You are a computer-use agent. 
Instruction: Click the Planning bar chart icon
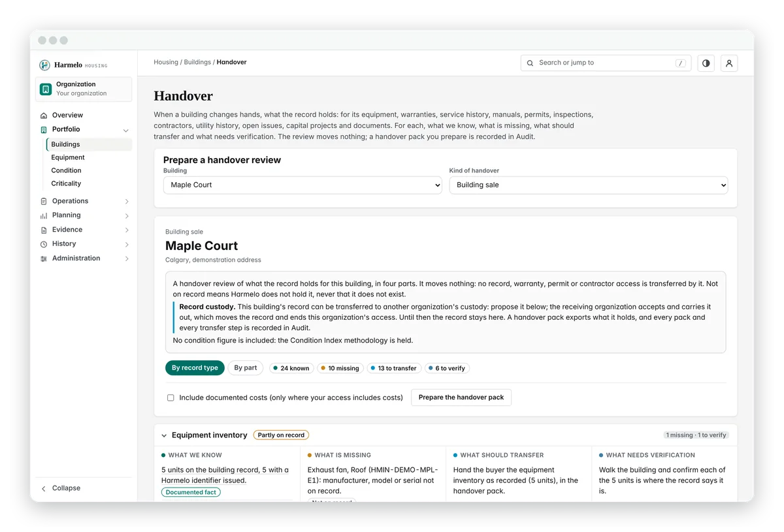tap(44, 215)
